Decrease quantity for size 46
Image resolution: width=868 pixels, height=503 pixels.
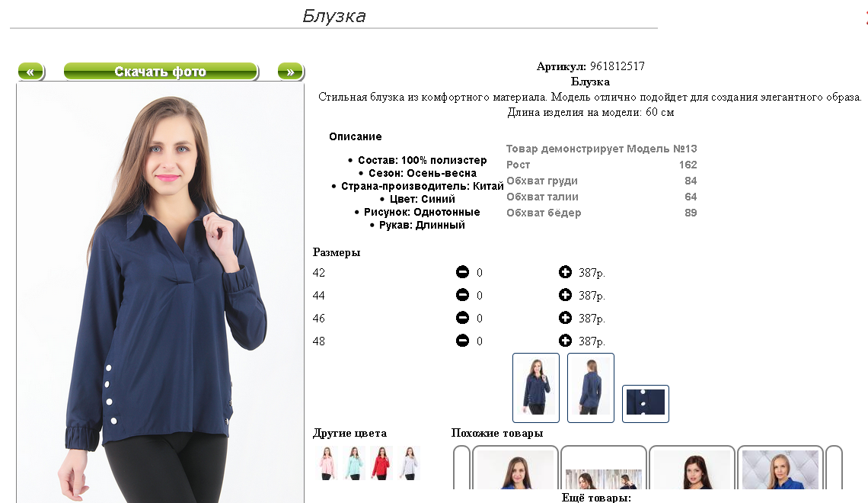[x=462, y=317]
